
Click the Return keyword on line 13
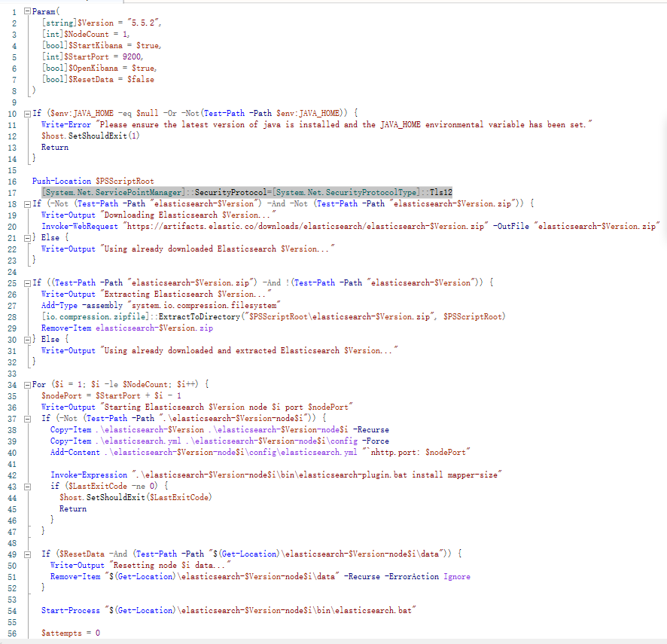pyautogui.click(x=55, y=148)
